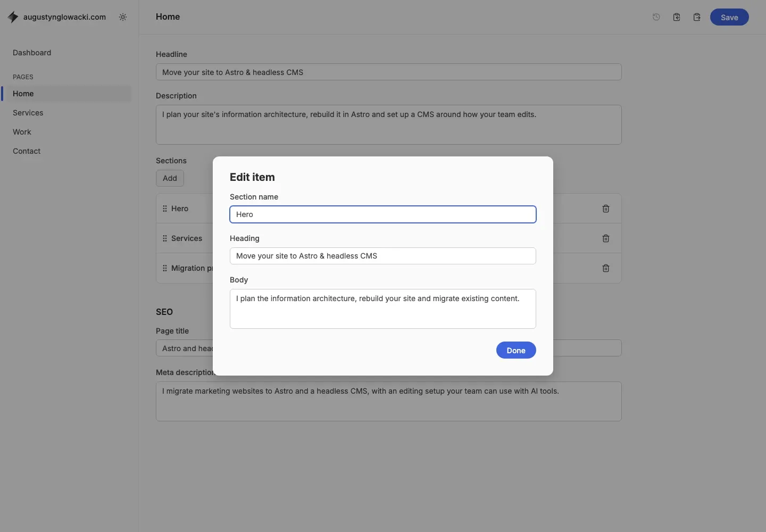Screen dimensions: 766x532
Task: Click the Meta description text area
Action: click(x=388, y=401)
